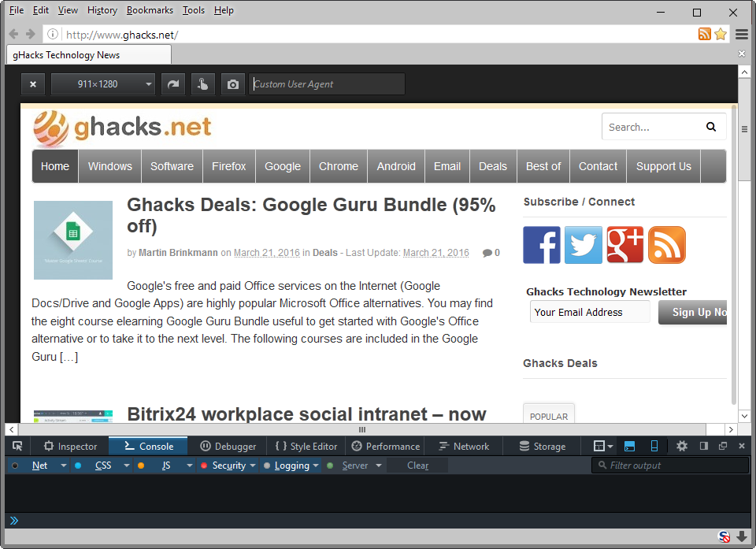Subscribe via the RSS icon in URL bar

[704, 34]
